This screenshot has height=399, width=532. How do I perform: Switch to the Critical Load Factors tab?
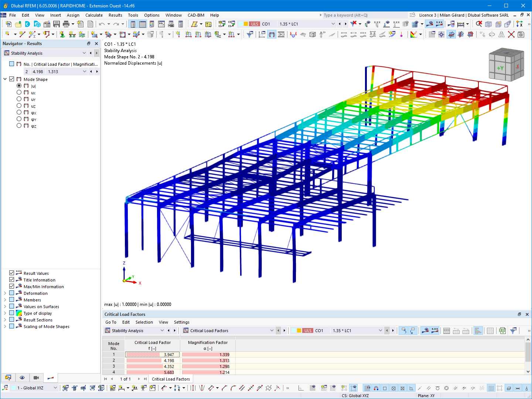pos(171,379)
